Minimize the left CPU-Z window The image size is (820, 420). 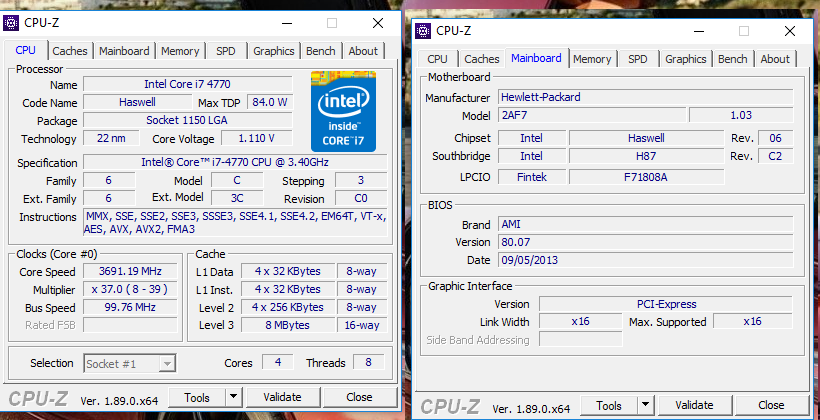[x=287, y=23]
